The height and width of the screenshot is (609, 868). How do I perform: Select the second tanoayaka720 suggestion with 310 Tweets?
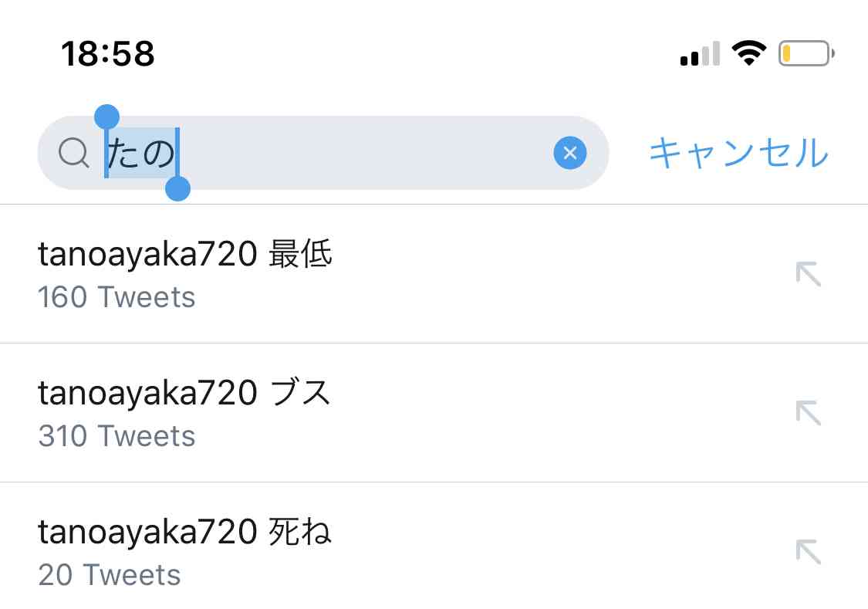tap(434, 413)
